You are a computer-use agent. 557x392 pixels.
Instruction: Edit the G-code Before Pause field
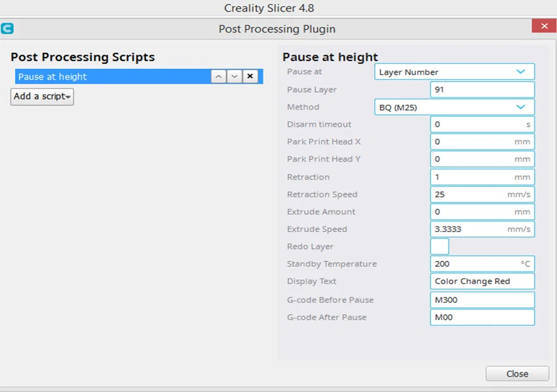tap(482, 300)
